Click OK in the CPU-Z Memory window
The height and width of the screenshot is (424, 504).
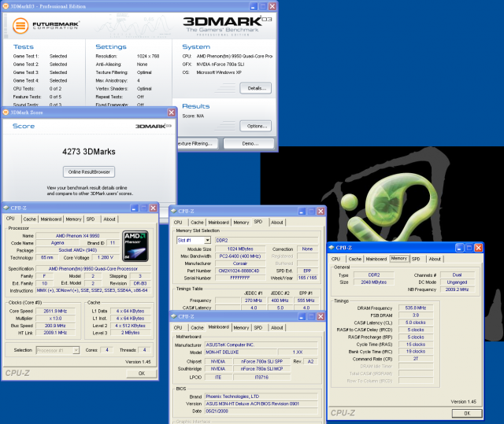coord(467,414)
